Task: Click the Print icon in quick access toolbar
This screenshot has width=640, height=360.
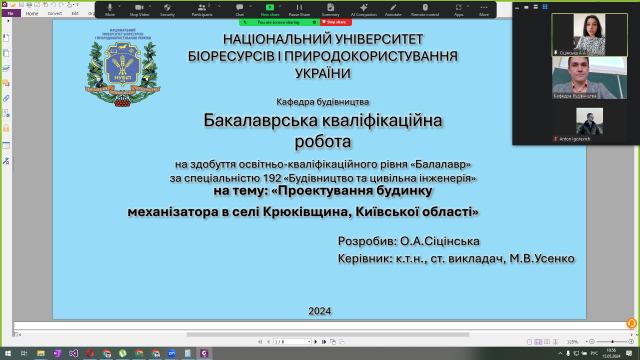Action: [29, 5]
